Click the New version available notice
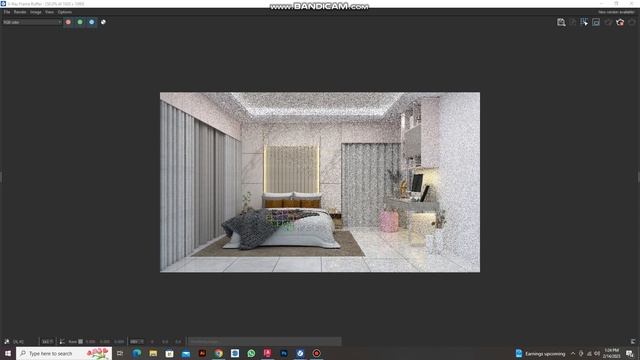The height and width of the screenshot is (360, 640). pyautogui.click(x=616, y=12)
